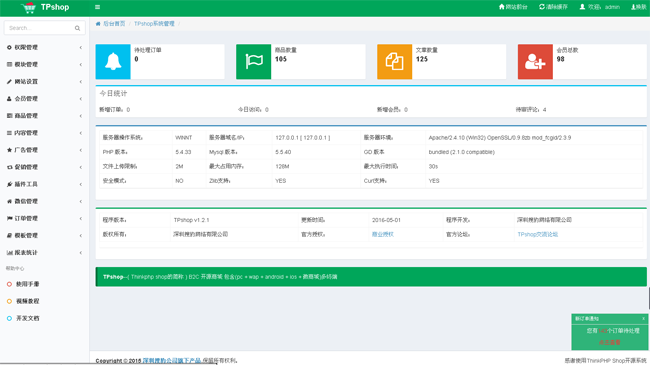Click the upload limit value 2M
This screenshot has width=650, height=365.
point(179,166)
